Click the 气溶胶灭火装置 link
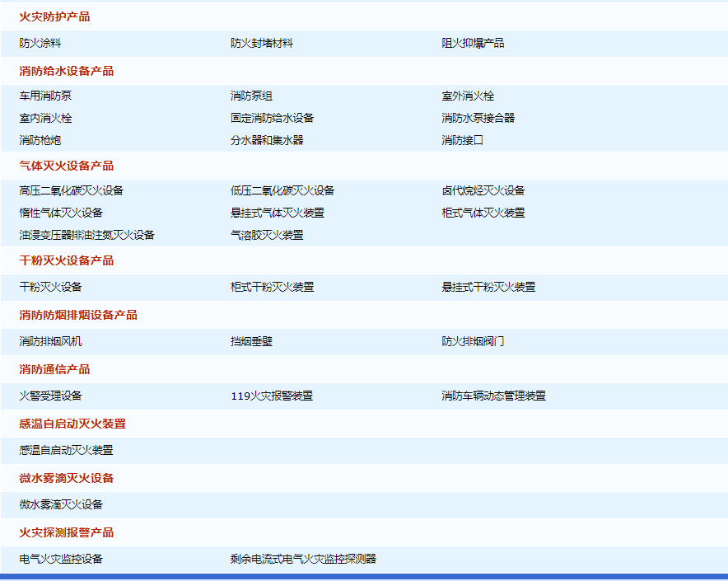 tap(267, 235)
